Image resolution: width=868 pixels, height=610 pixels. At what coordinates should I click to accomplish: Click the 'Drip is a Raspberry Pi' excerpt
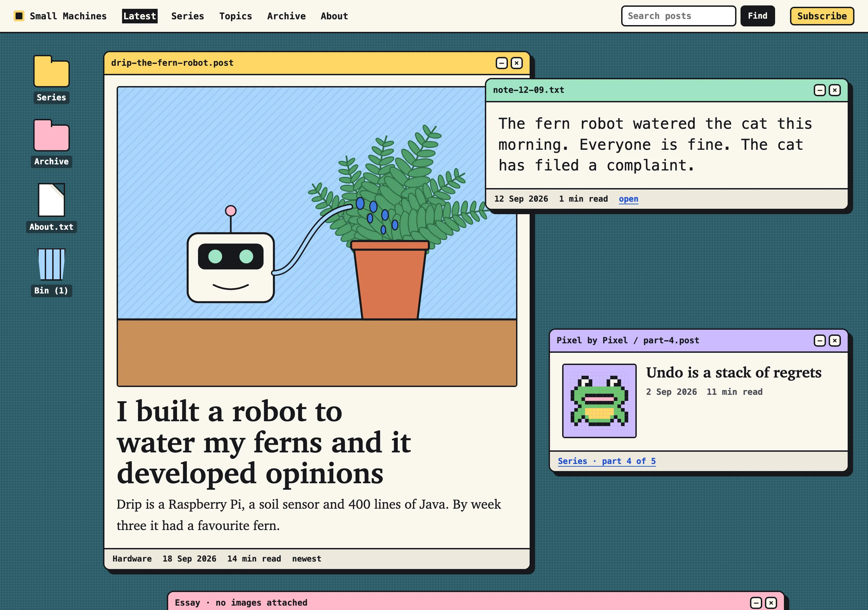pyautogui.click(x=309, y=515)
